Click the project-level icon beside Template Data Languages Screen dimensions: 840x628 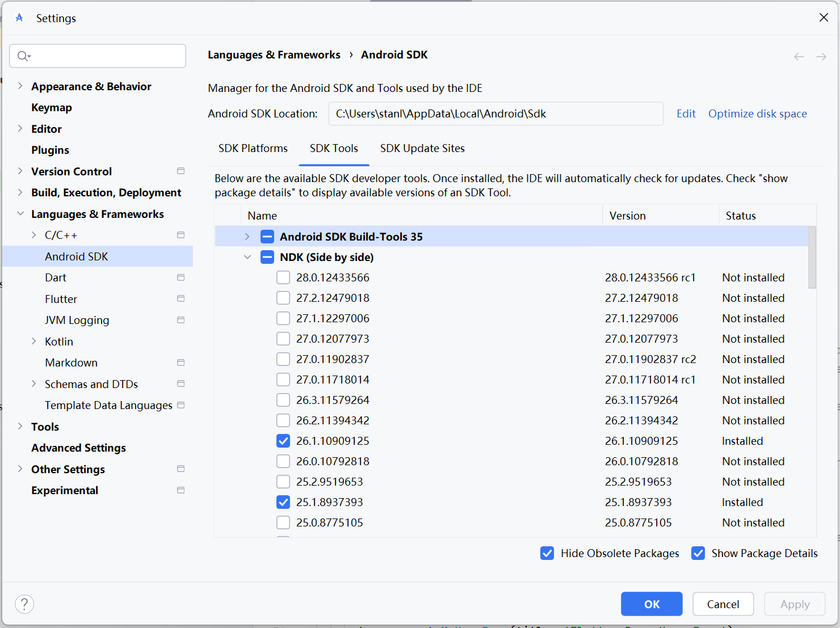click(x=181, y=405)
